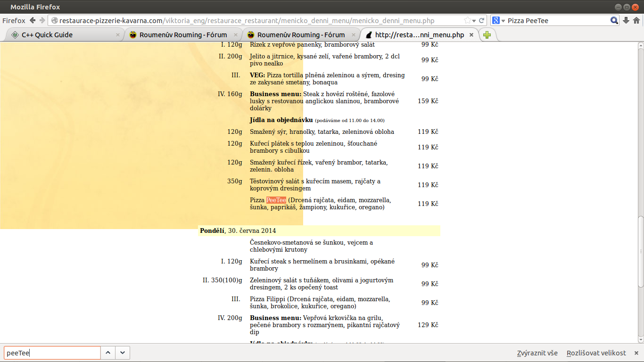Close the first Roumenův Rouming tab
Image resolution: width=644 pixels, height=362 pixels.
pyautogui.click(x=236, y=35)
